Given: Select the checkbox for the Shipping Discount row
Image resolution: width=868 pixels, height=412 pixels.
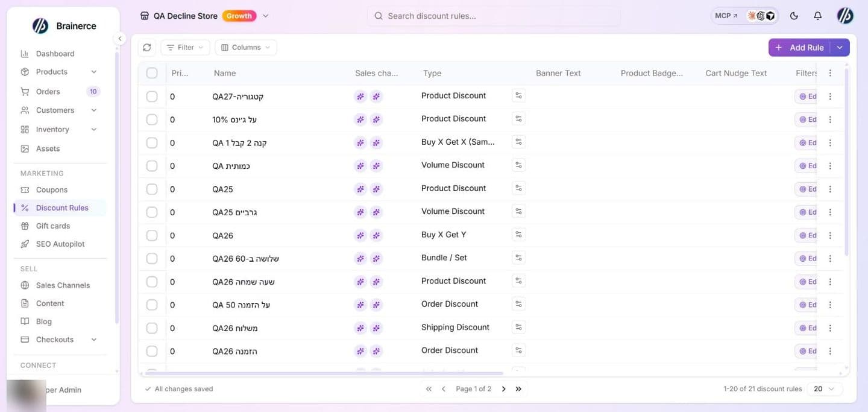Looking at the screenshot, I should pos(152,328).
